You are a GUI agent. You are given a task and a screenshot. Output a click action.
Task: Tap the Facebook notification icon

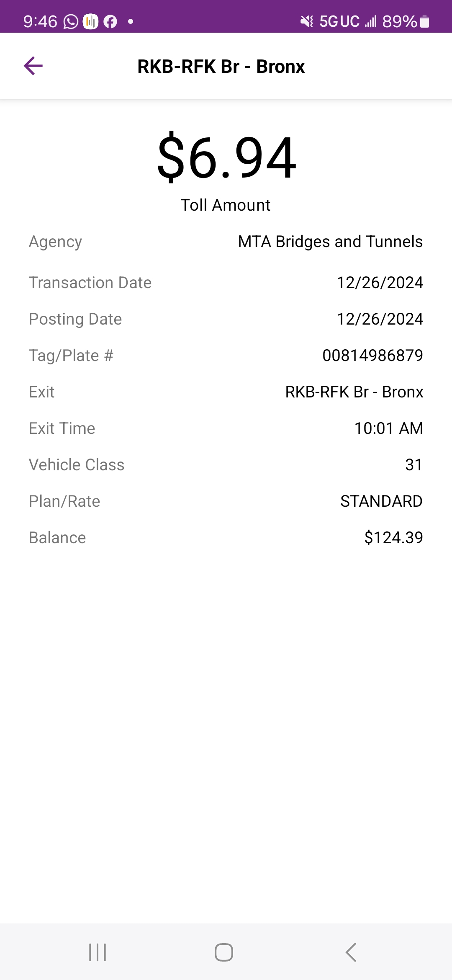pyautogui.click(x=110, y=21)
